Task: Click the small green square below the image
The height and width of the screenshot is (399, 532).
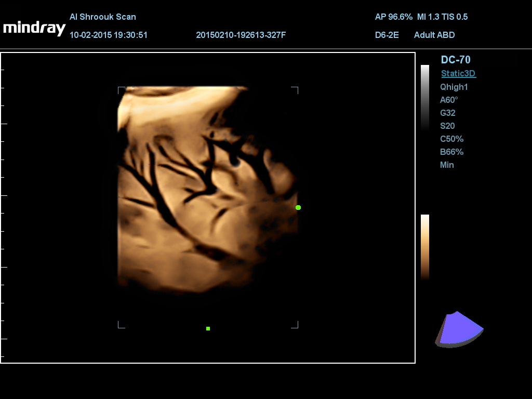Action: click(x=208, y=328)
